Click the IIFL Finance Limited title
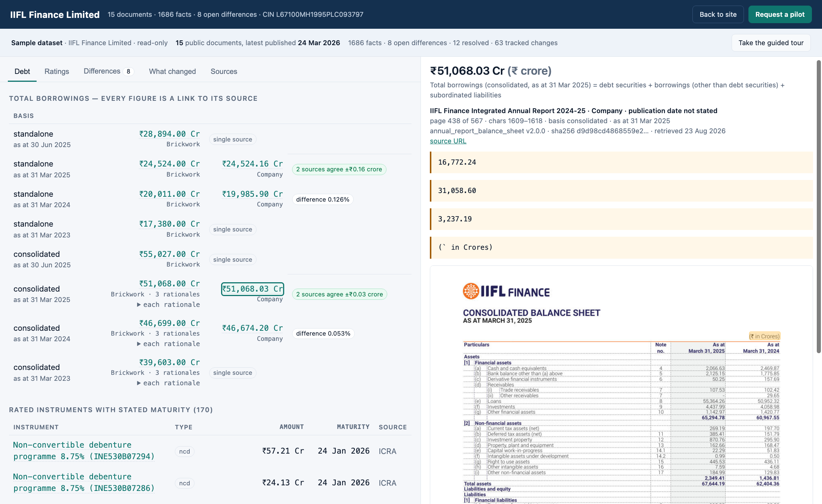The width and height of the screenshot is (822, 504). click(x=55, y=15)
